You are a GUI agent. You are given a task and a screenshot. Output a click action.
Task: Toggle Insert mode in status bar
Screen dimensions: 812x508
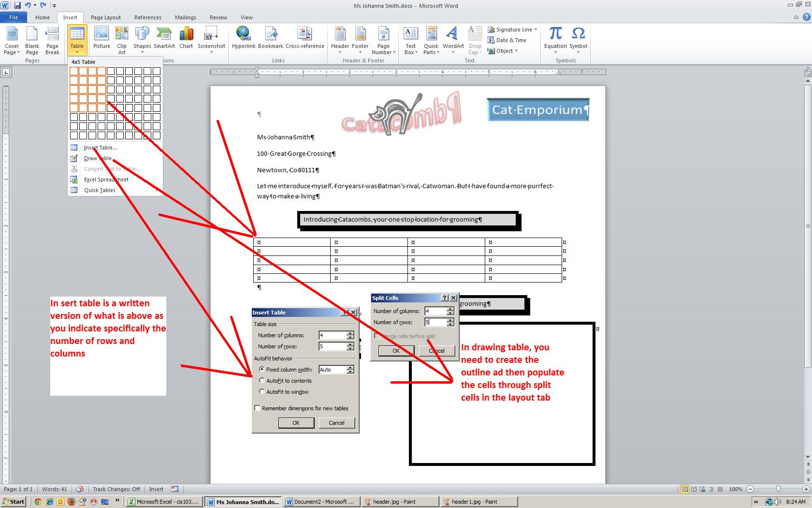point(156,489)
